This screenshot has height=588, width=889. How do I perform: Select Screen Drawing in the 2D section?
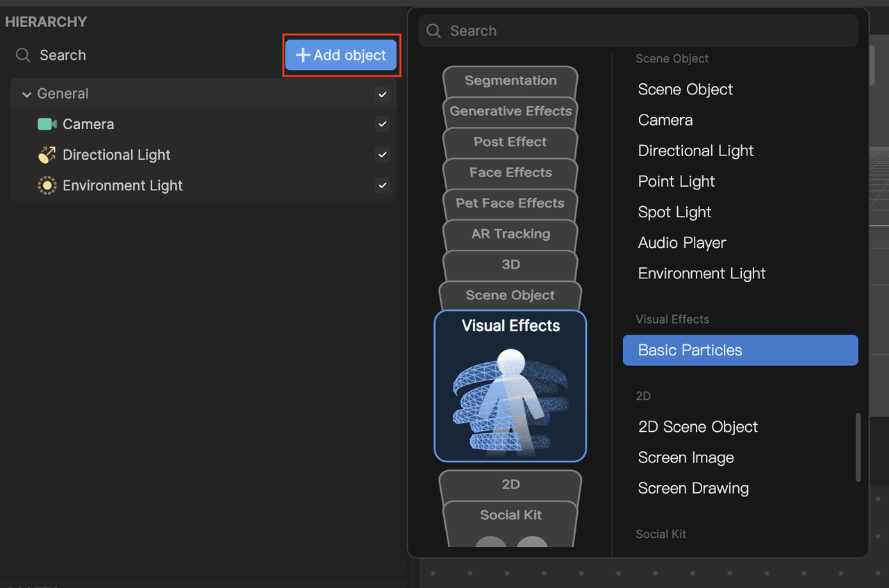[693, 488]
